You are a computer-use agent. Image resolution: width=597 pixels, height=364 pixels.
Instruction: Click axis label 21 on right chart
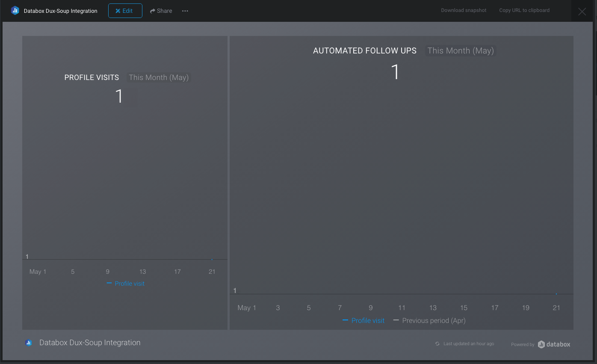[556, 308]
